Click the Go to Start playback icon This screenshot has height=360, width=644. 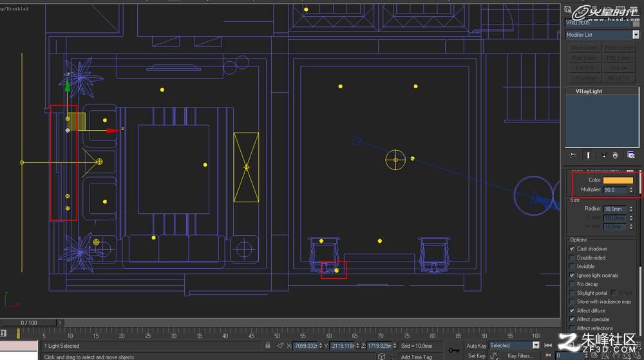click(x=548, y=346)
